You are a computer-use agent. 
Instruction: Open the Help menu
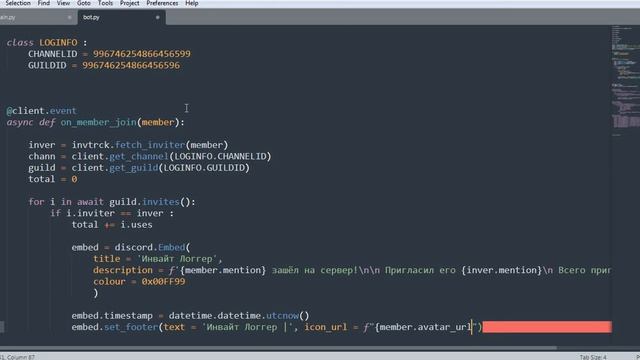(x=191, y=3)
